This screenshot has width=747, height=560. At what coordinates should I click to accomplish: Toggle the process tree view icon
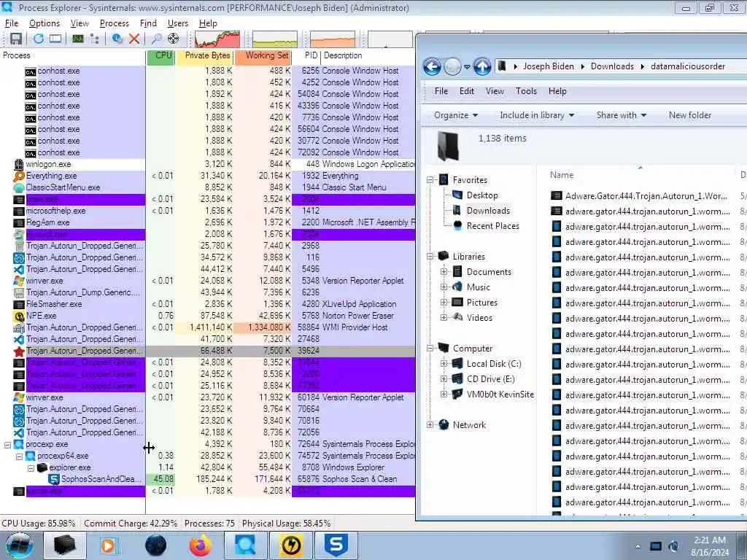coord(94,39)
